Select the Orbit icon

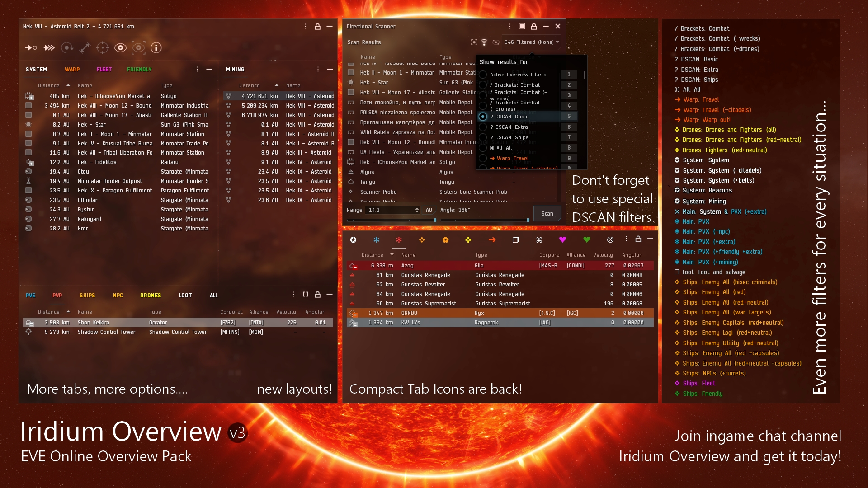pyautogui.click(x=67, y=47)
